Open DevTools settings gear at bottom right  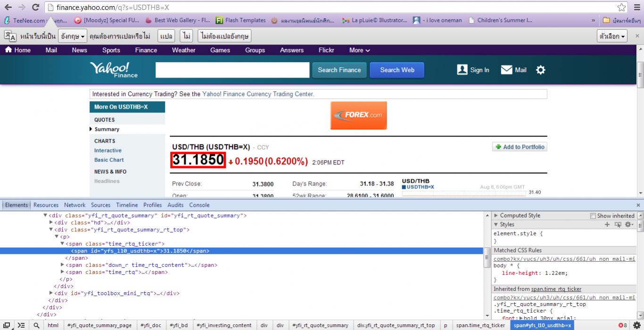(637, 325)
